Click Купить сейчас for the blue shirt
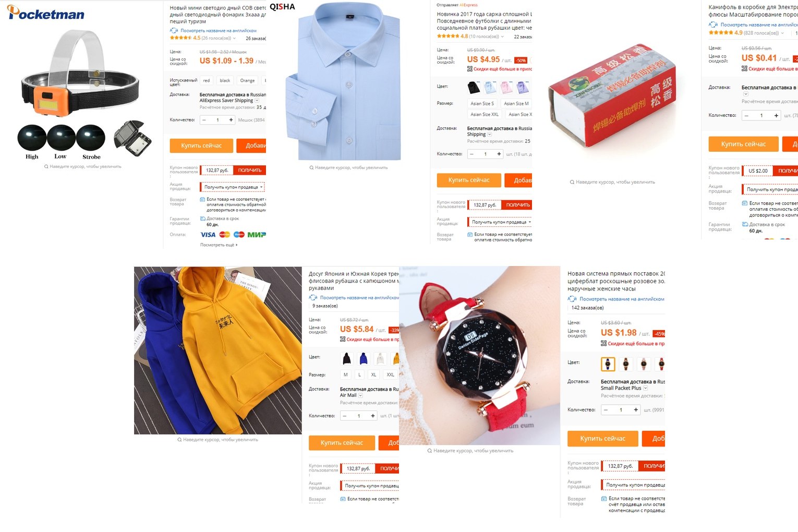This screenshot has width=798, height=532. pyautogui.click(x=469, y=180)
